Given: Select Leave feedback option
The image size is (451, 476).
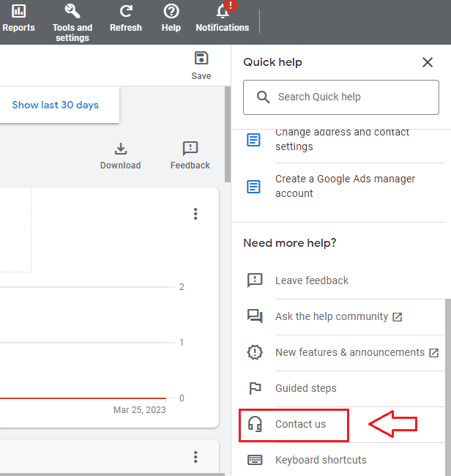Looking at the screenshot, I should coord(312,280).
